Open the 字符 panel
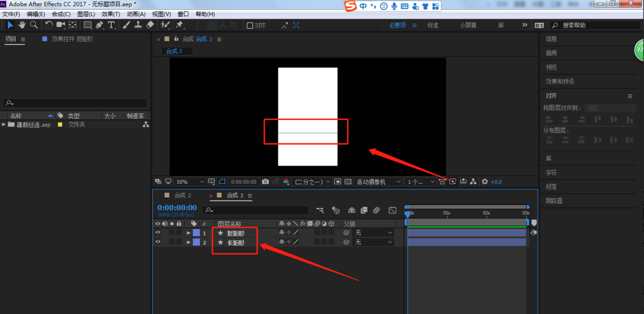Viewport: 644px width, 314px height. pyautogui.click(x=551, y=172)
